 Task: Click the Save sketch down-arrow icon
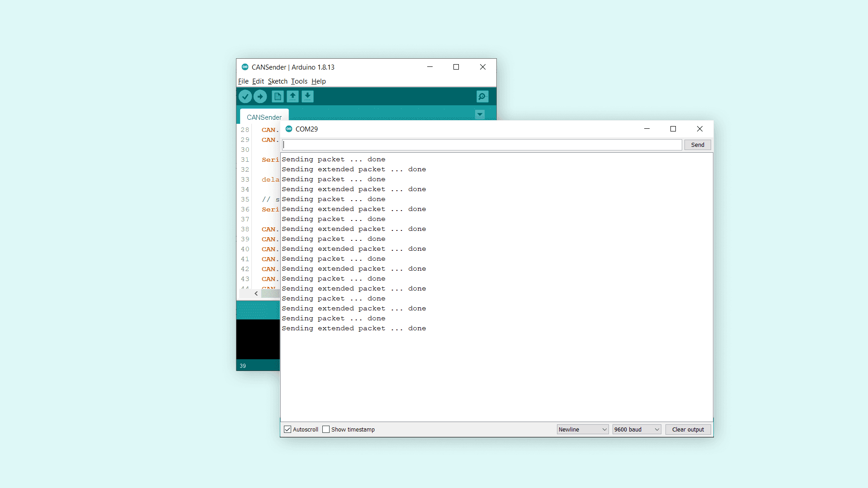click(x=307, y=96)
